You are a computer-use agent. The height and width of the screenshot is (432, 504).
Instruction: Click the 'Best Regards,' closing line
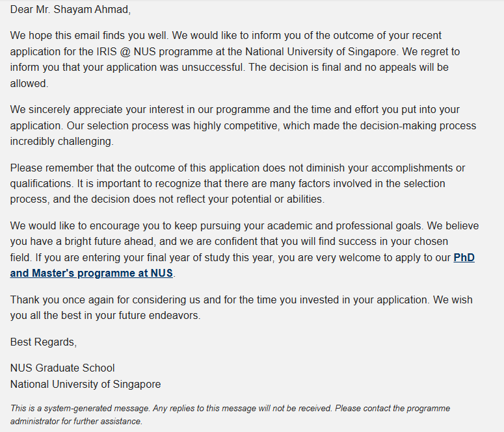pos(44,342)
